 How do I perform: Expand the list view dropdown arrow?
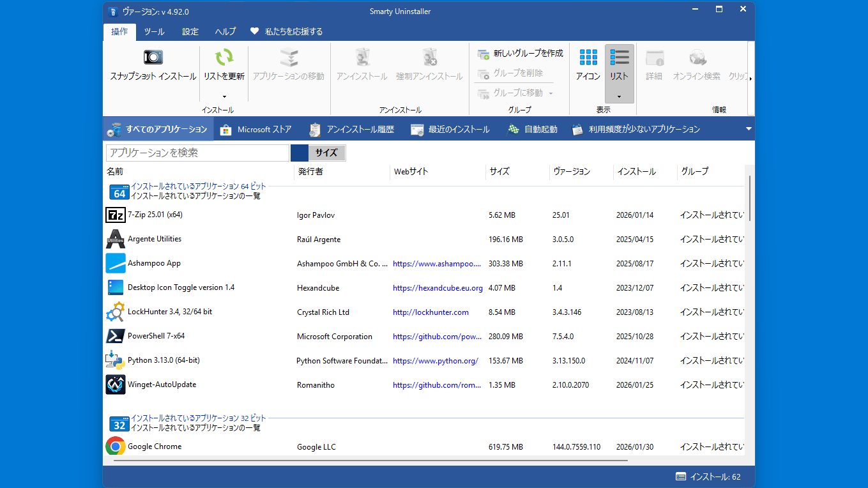click(619, 96)
